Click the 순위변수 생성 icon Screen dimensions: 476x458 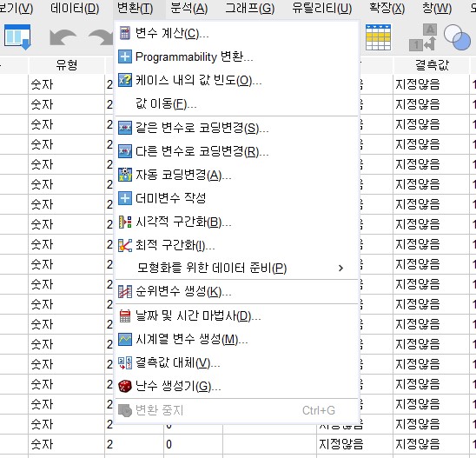[125, 292]
